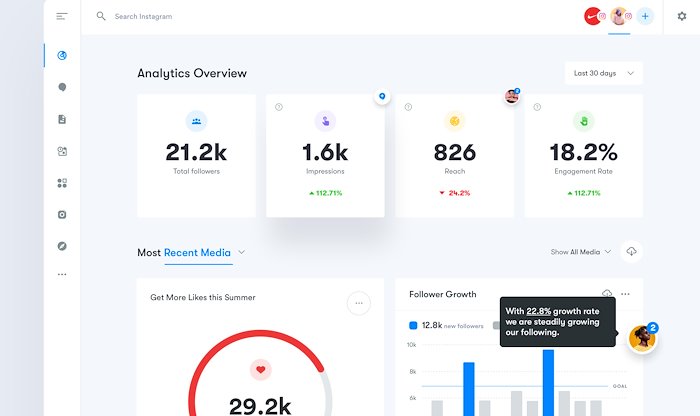Select the 21.2k Total followers card

point(196,156)
